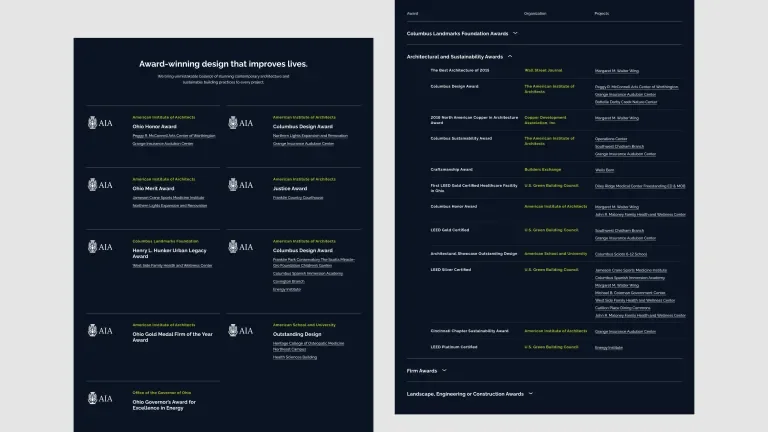Screen dimensions: 768x432
Task: Click LEED Platinum Certified award name
Action: click(x=454, y=347)
